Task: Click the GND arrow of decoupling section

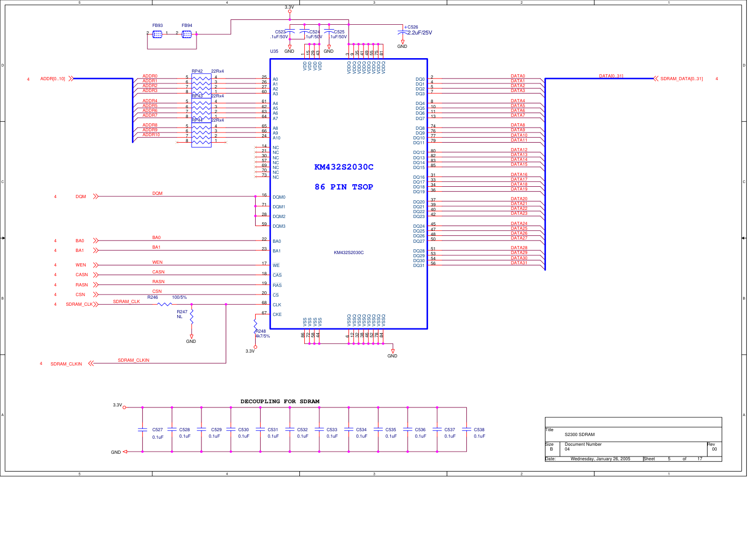Action: click(125, 452)
